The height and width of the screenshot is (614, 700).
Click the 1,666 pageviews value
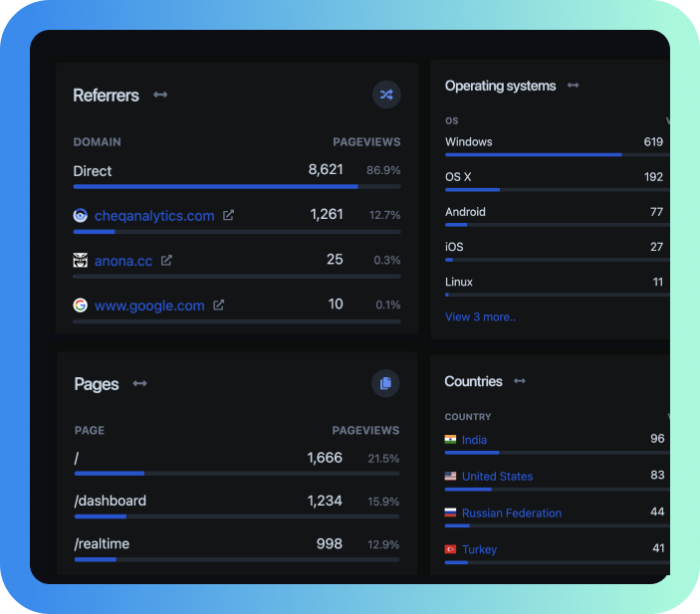[x=325, y=458]
